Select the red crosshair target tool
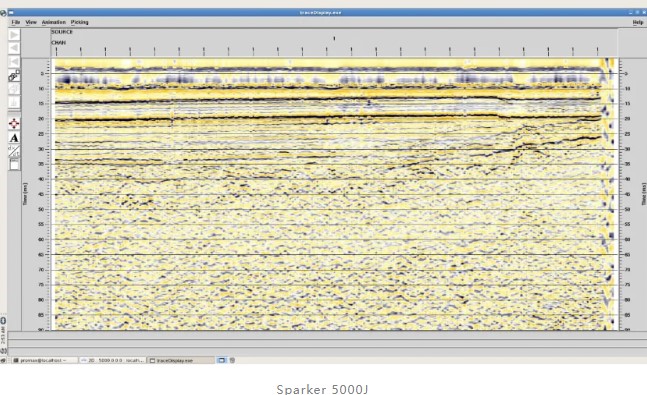Image resolution: width=647 pixels, height=395 pixels. (14, 123)
